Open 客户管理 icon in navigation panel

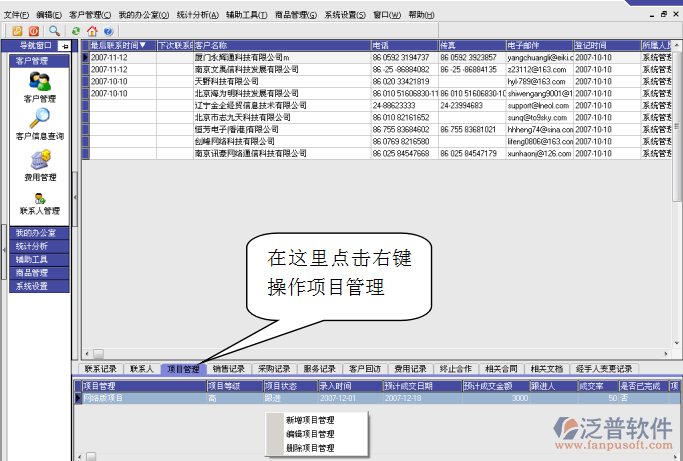click(x=39, y=82)
